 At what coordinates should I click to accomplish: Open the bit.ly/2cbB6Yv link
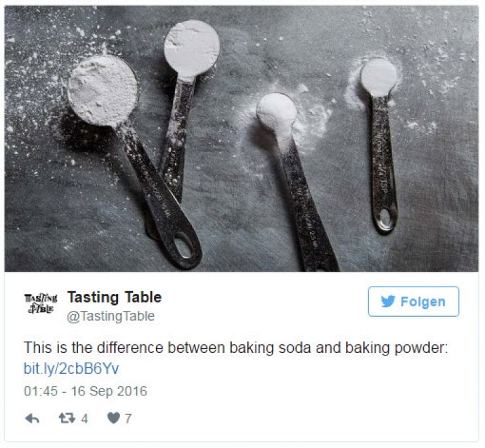(x=71, y=369)
